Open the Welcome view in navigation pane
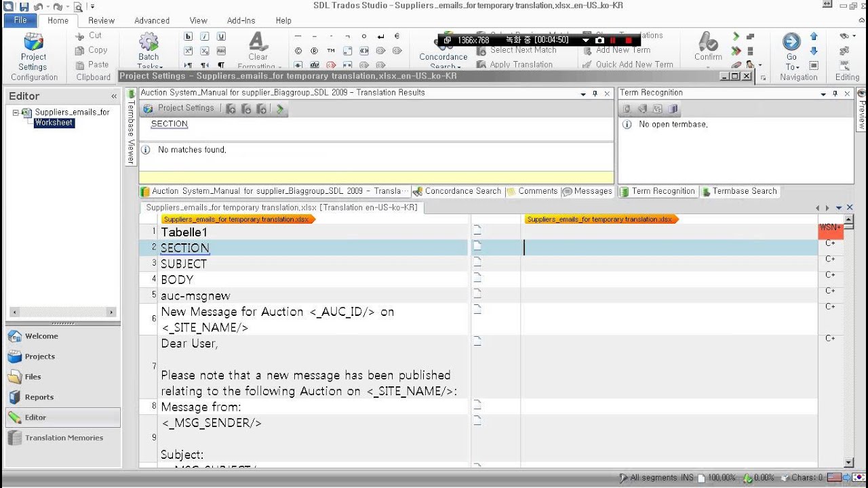 coord(63,336)
